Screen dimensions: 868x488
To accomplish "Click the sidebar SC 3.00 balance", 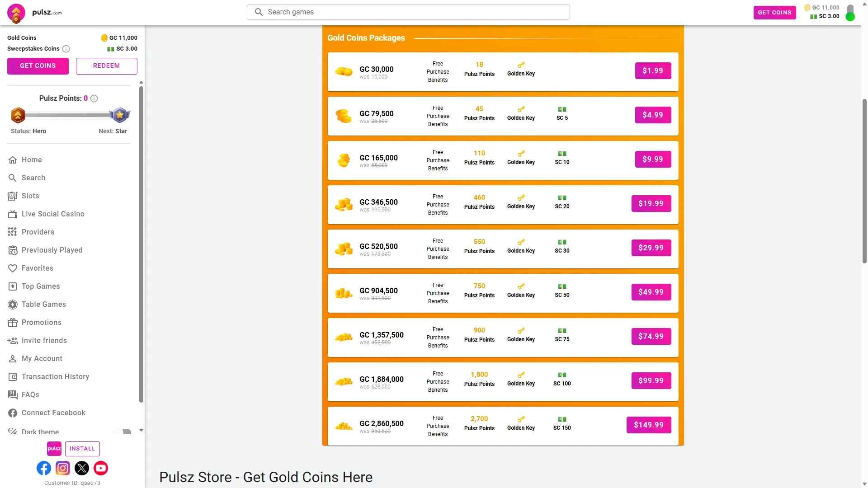I will point(123,49).
